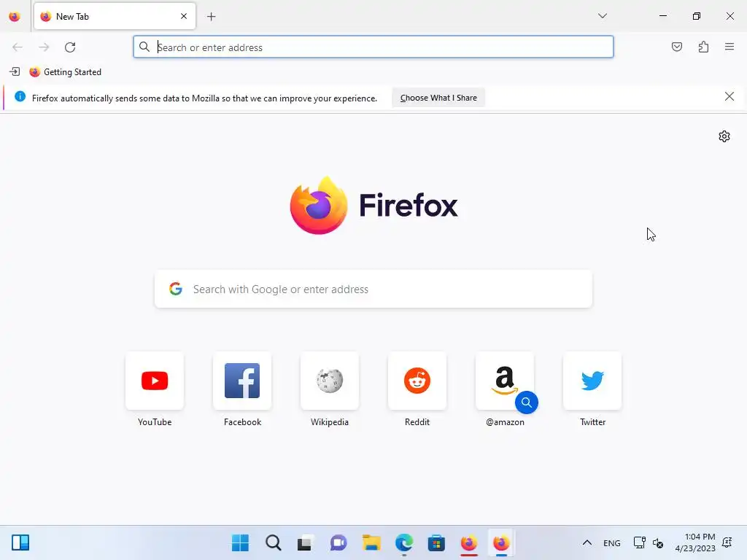Go forward one page
747x560 pixels.
tap(44, 47)
